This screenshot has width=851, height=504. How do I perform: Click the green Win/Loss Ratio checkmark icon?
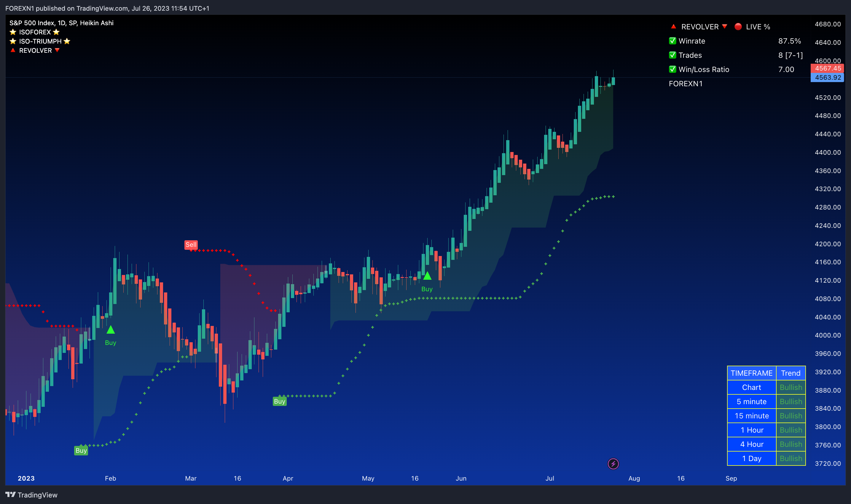pos(672,69)
